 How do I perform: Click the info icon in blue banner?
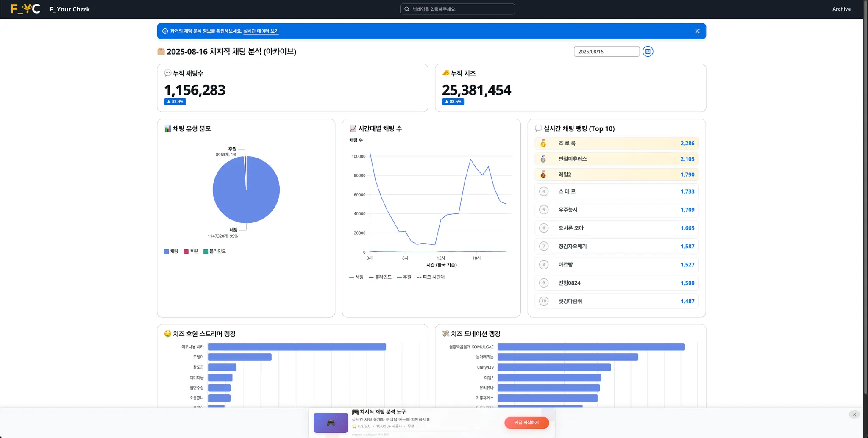point(165,31)
